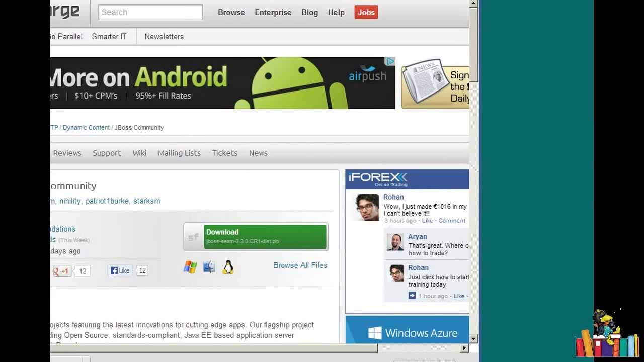
Task: Open the Dynamic Content breadcrumb link
Action: click(x=86, y=128)
